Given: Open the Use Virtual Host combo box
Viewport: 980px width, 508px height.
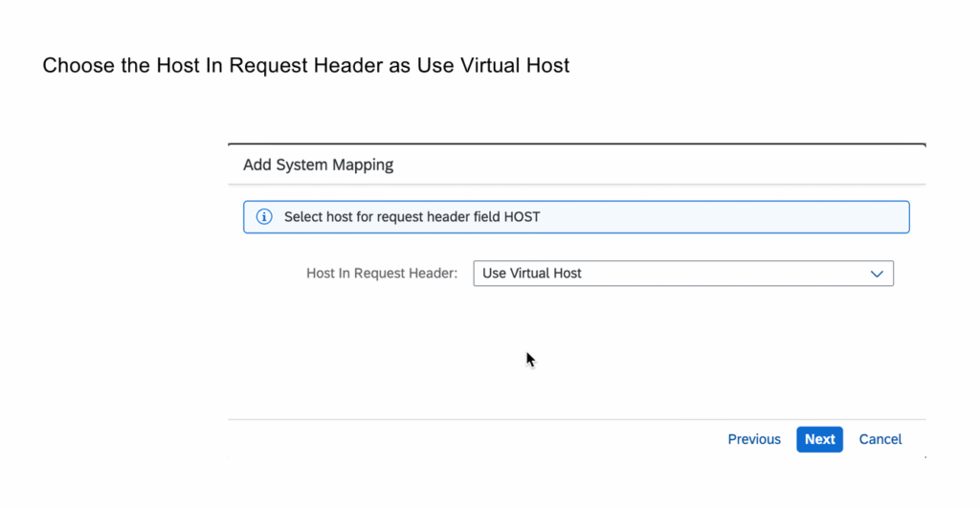Looking at the screenshot, I should pyautogui.click(x=682, y=274).
